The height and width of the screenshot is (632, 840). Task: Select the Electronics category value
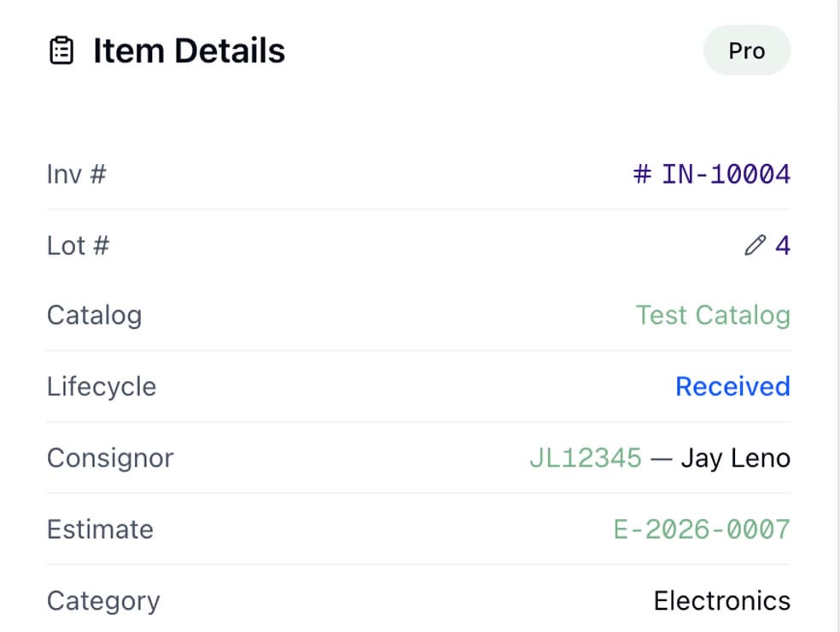722,600
